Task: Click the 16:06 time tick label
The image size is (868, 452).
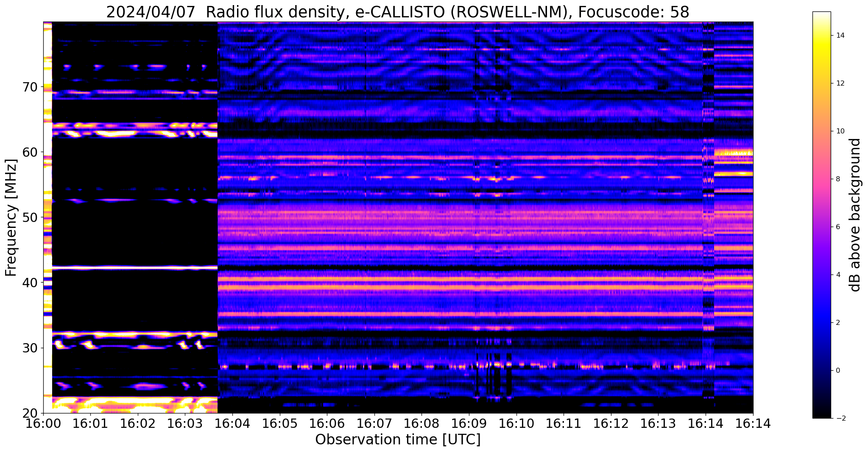Action: point(327,424)
